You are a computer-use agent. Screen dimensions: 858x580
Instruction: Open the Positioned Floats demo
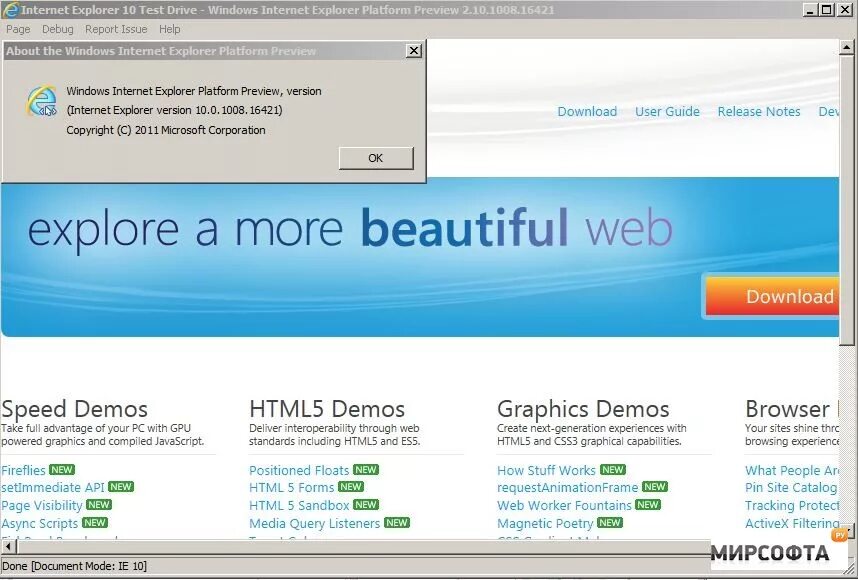click(299, 471)
